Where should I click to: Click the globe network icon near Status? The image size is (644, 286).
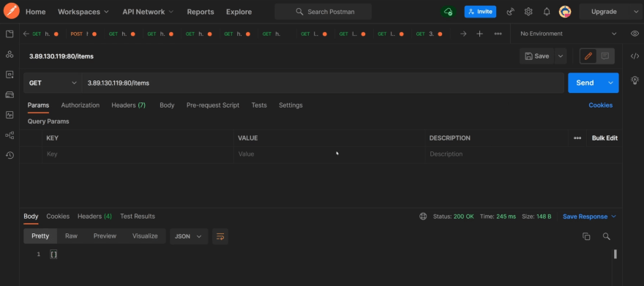coord(423,217)
